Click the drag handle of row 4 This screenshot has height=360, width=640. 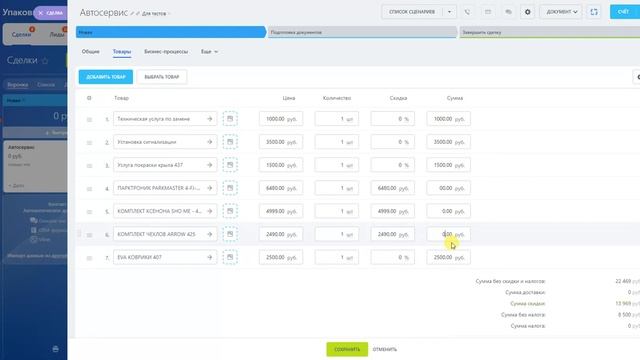[89, 189]
